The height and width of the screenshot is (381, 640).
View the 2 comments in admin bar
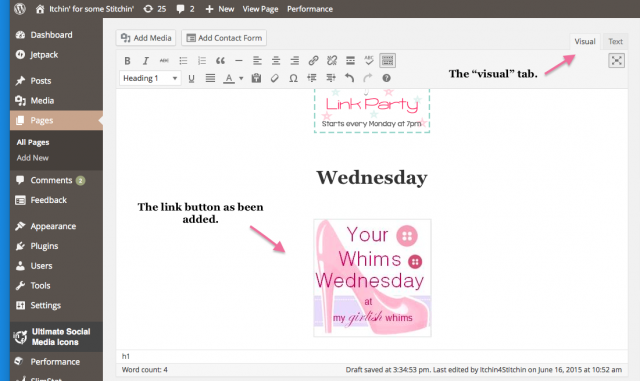[185, 9]
